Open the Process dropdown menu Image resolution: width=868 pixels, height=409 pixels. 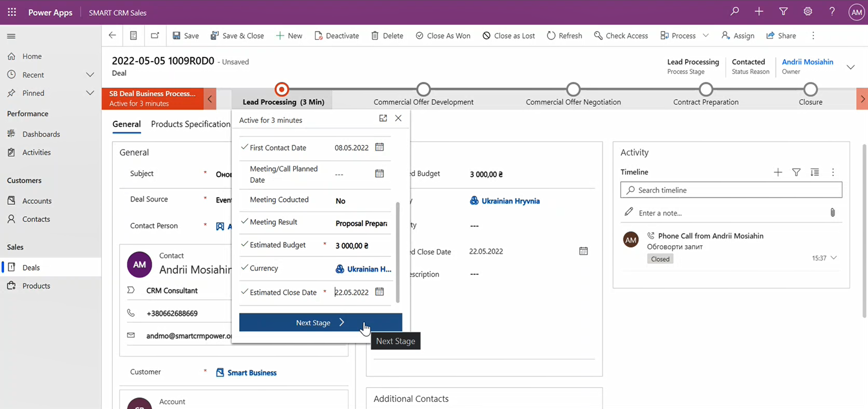pyautogui.click(x=706, y=36)
